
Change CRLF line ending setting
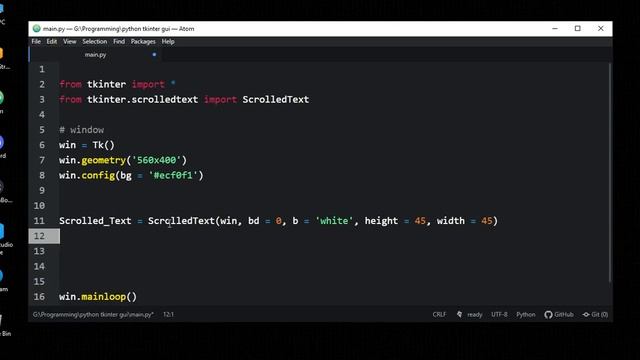(x=439, y=315)
